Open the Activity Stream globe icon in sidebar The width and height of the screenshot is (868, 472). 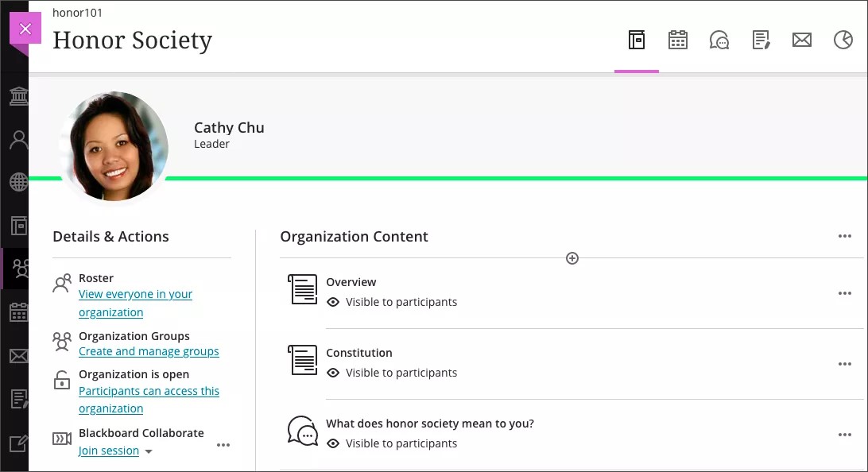point(18,182)
